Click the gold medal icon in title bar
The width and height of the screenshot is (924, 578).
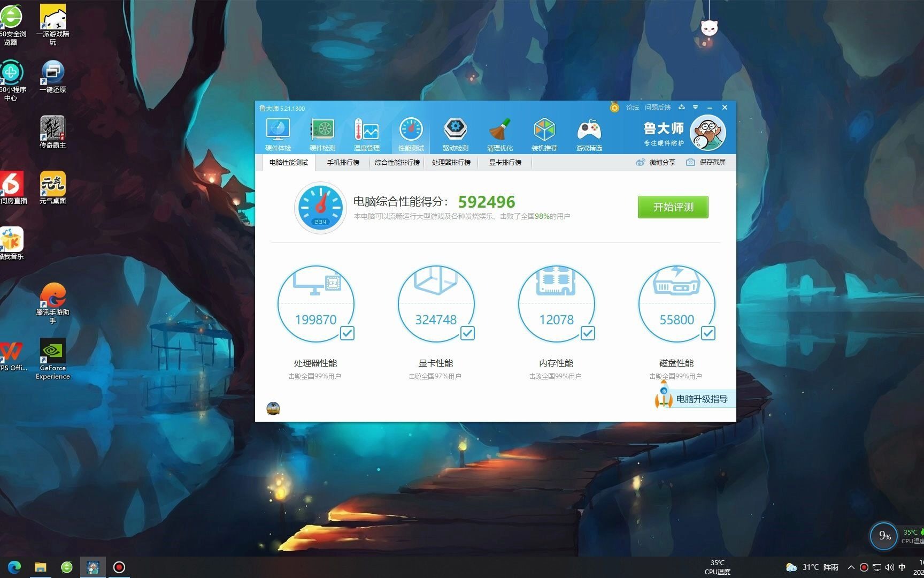tap(614, 108)
